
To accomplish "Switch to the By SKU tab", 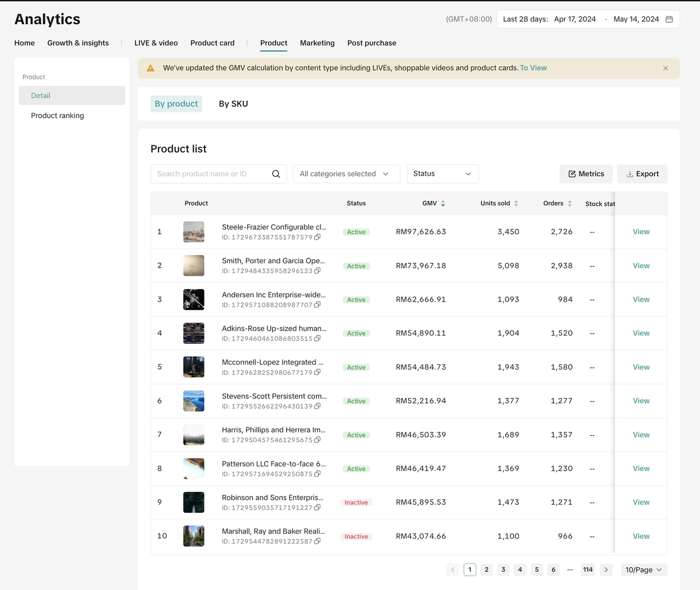I will click(234, 104).
